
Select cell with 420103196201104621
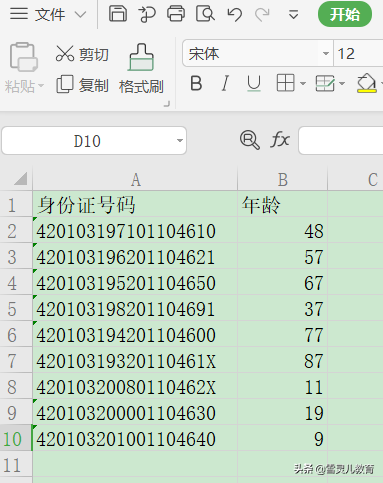[135, 256]
